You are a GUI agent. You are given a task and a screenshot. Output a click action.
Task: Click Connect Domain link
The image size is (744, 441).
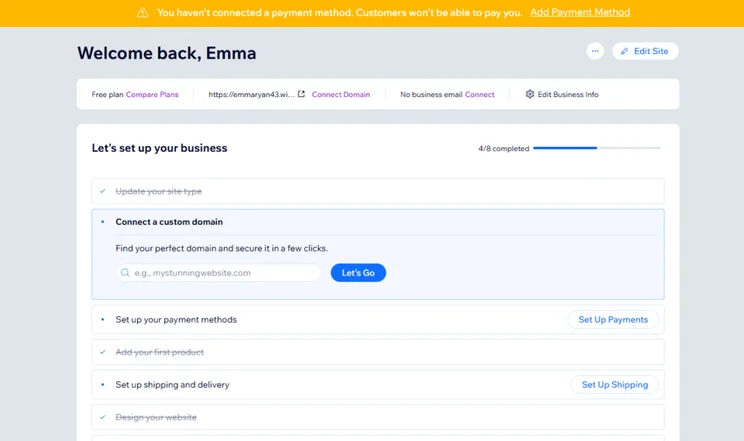tap(341, 94)
